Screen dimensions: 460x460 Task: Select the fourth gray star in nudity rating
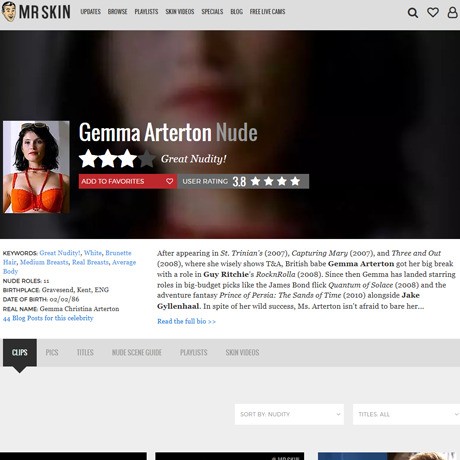click(x=147, y=159)
